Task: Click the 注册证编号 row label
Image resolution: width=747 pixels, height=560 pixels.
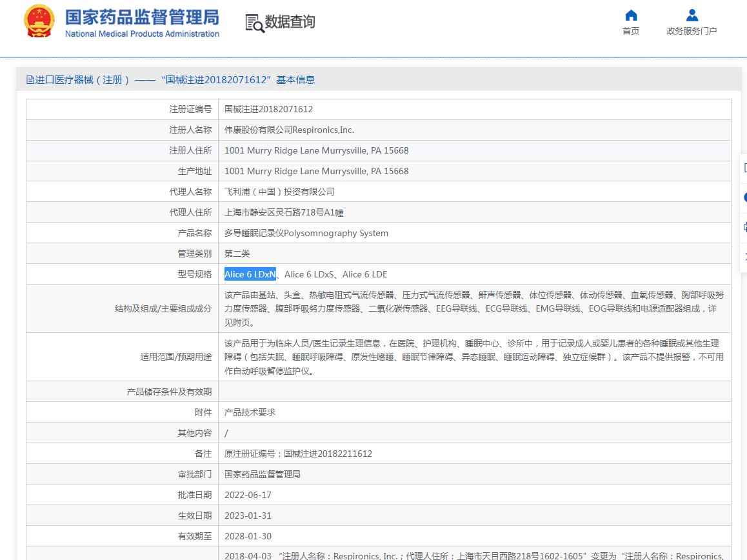Action: pos(190,109)
